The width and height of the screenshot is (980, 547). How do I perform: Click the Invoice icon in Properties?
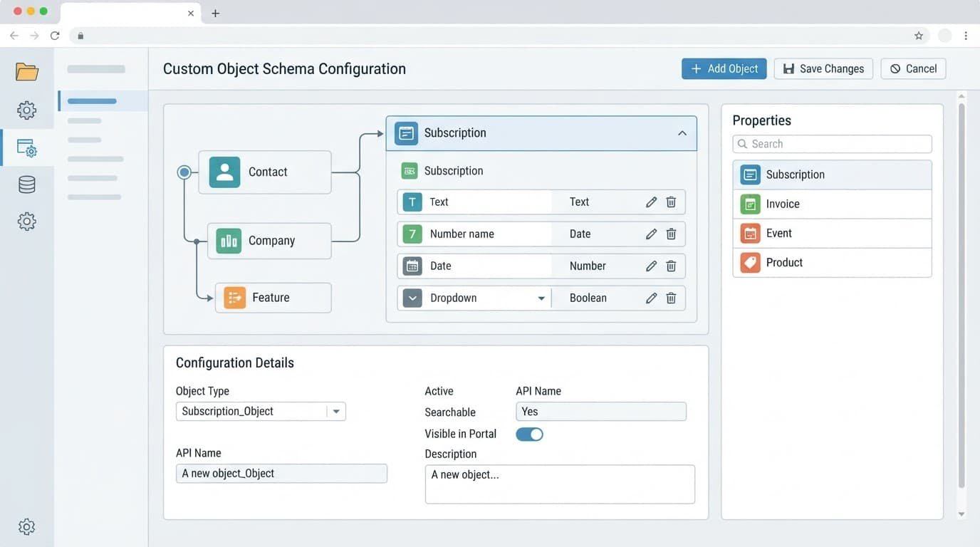750,204
